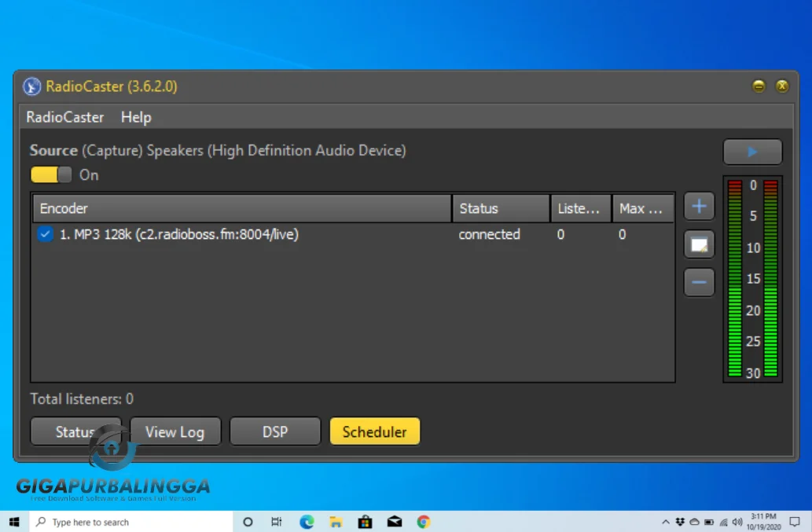Minimize the RadioCaster window
Image resolution: width=812 pixels, height=532 pixels.
(759, 86)
